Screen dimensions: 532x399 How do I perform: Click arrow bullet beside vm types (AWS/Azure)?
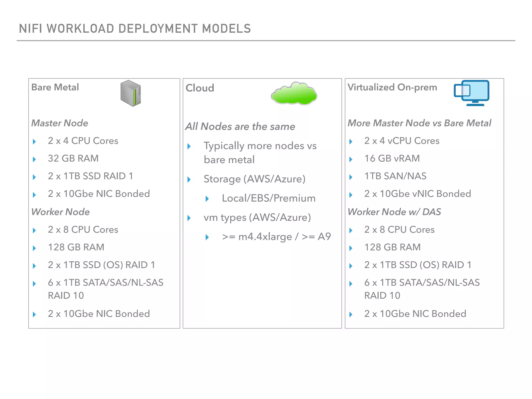(189, 218)
